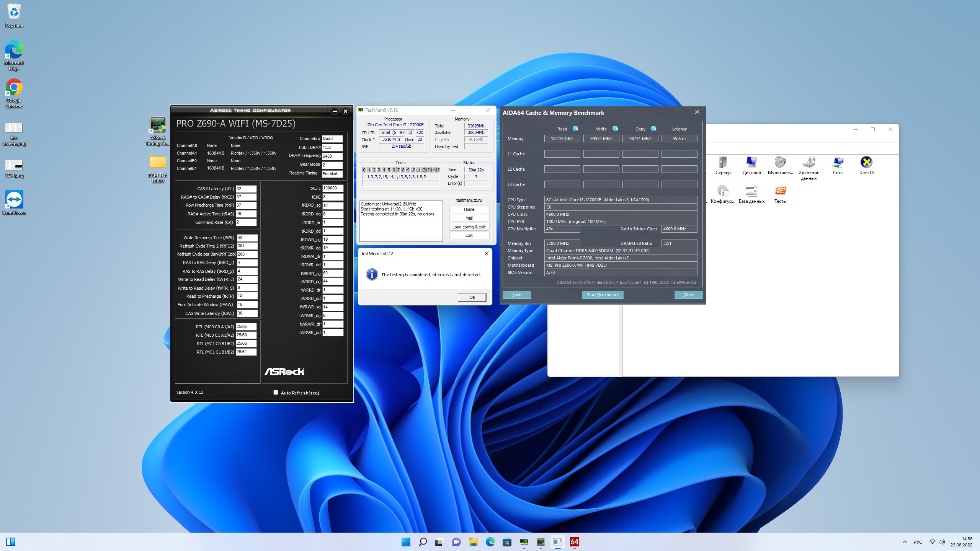This screenshot has width=980, height=551.
Task: Open AIDA64 from the taskbar
Action: tap(574, 542)
